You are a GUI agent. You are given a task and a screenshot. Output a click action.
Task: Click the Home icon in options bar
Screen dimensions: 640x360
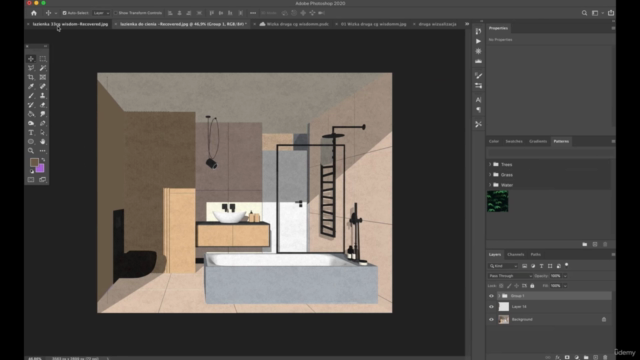[34, 13]
